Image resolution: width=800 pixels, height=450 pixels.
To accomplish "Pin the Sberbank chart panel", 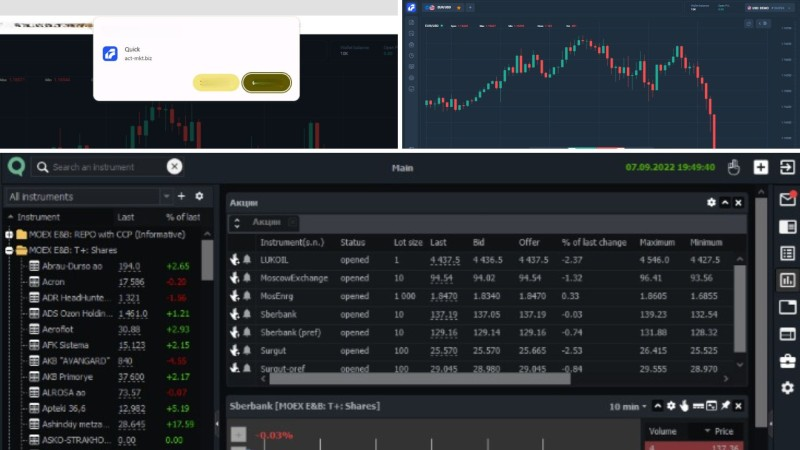I will coord(725,406).
